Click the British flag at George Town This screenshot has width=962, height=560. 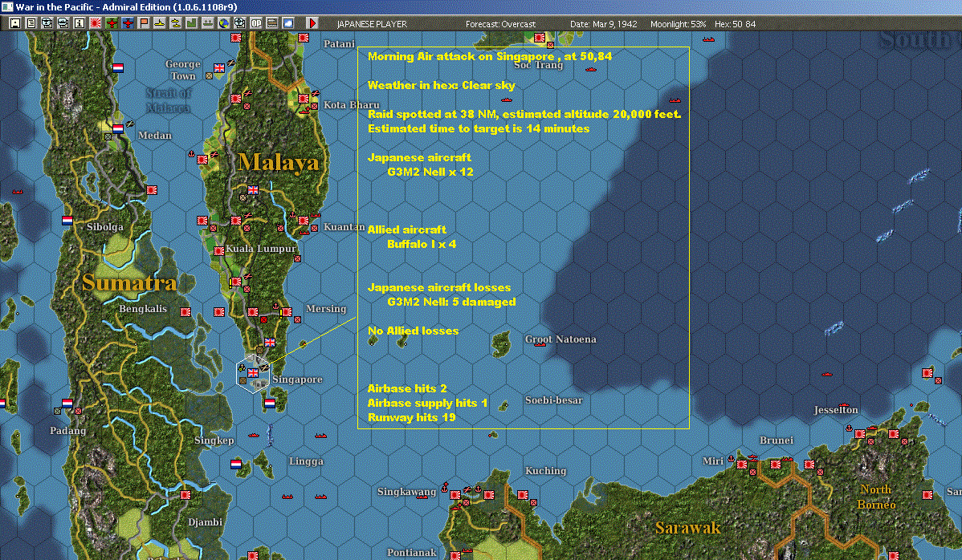click(x=219, y=68)
